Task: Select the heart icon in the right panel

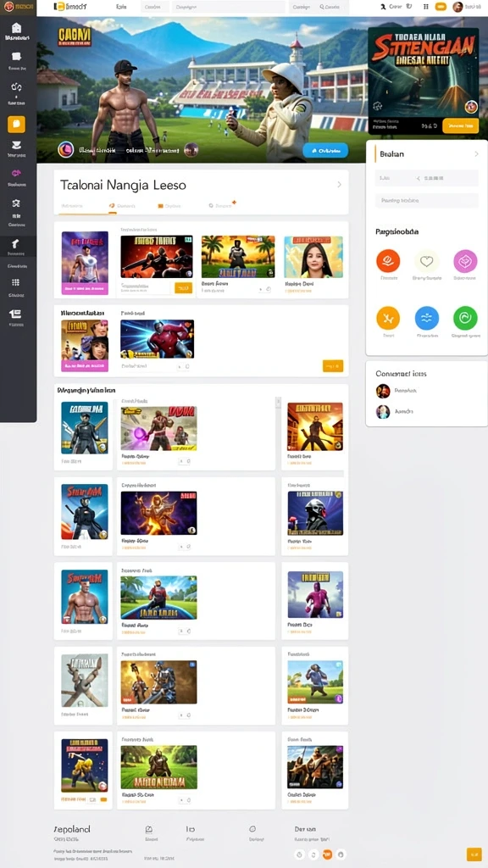Action: point(427,261)
